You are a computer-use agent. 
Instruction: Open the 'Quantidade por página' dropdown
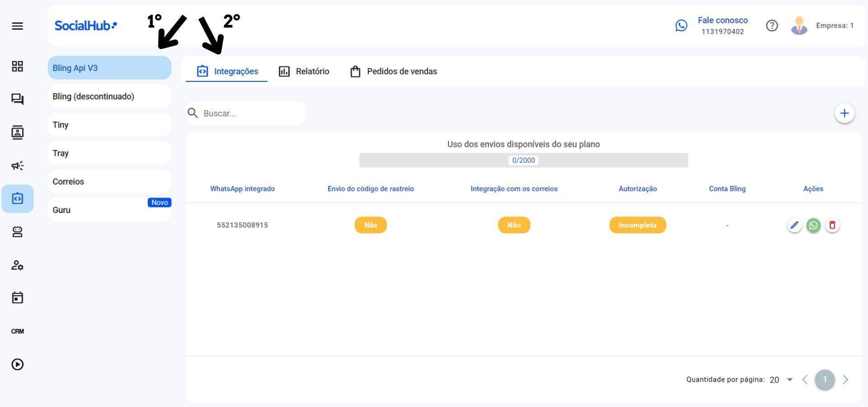(x=781, y=380)
